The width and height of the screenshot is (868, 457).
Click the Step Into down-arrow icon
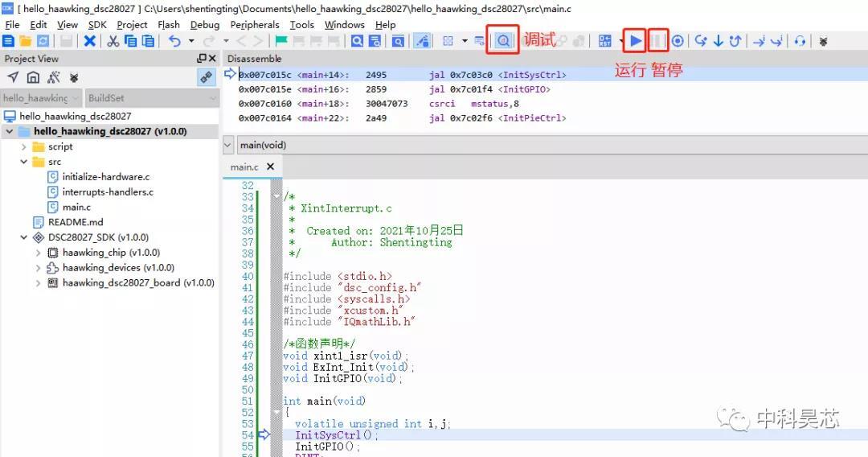point(719,41)
